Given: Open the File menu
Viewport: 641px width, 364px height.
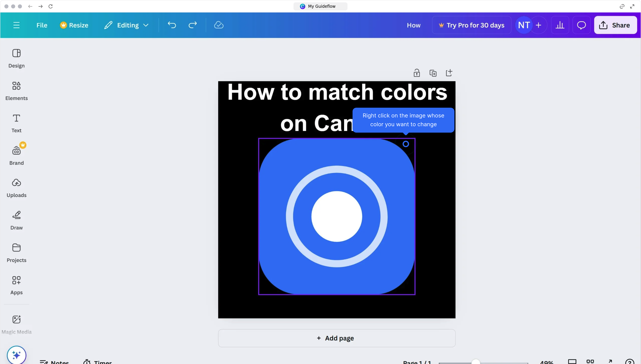Looking at the screenshot, I should (x=41, y=25).
